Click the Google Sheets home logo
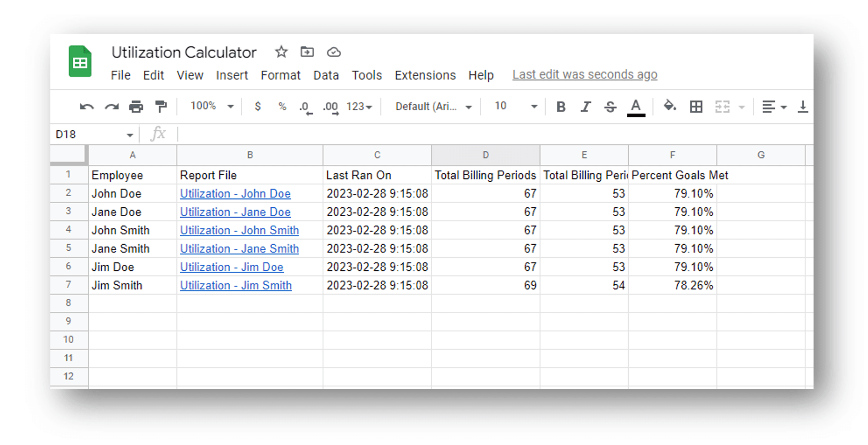 tap(80, 61)
